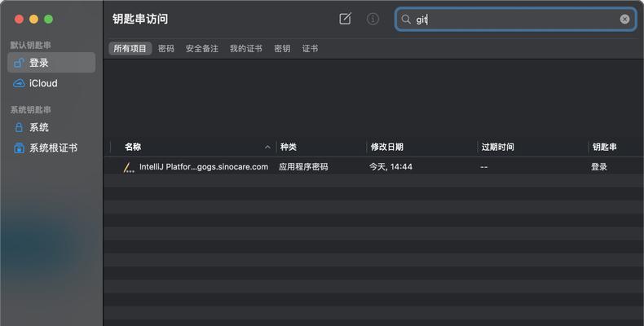
Task: Click the new keychain item compose icon
Action: coord(345,19)
